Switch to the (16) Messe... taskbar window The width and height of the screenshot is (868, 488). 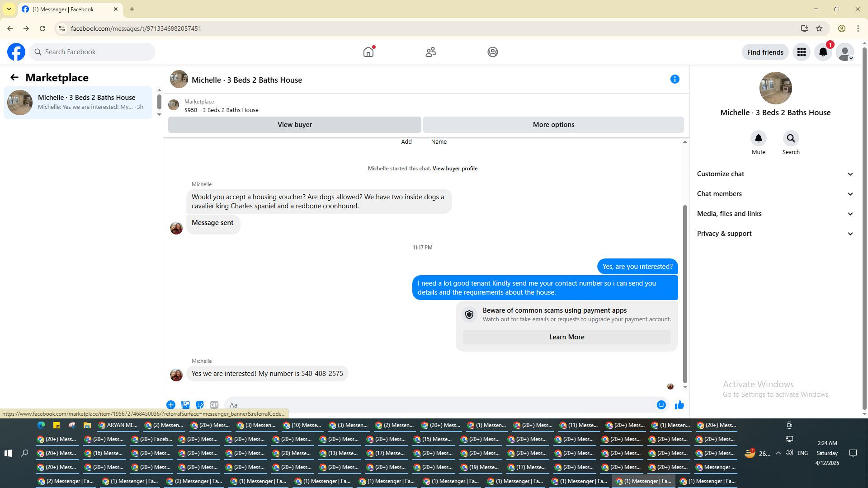[x=104, y=453]
